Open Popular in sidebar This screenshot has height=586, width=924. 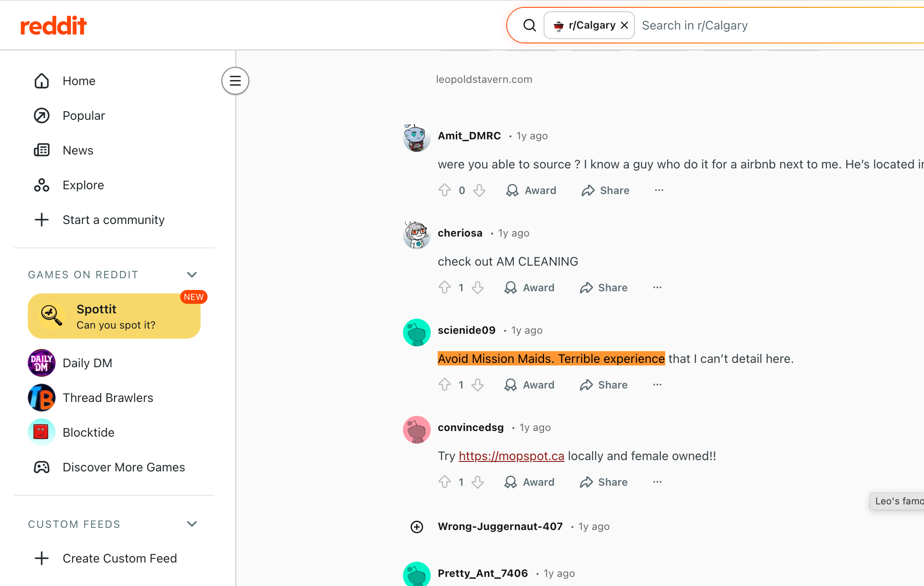coord(83,115)
